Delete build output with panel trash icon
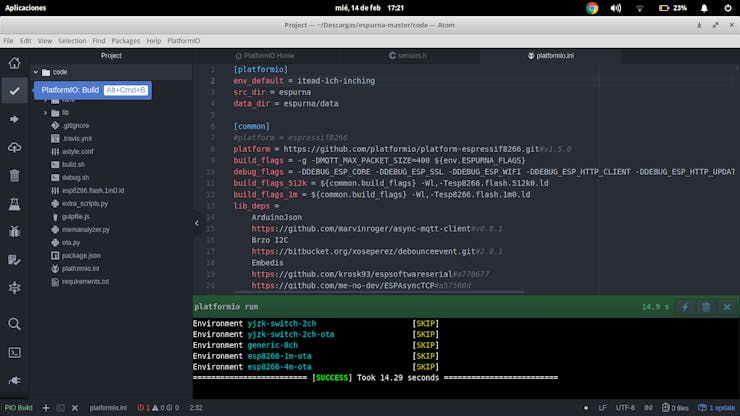The image size is (740, 416). tap(706, 307)
